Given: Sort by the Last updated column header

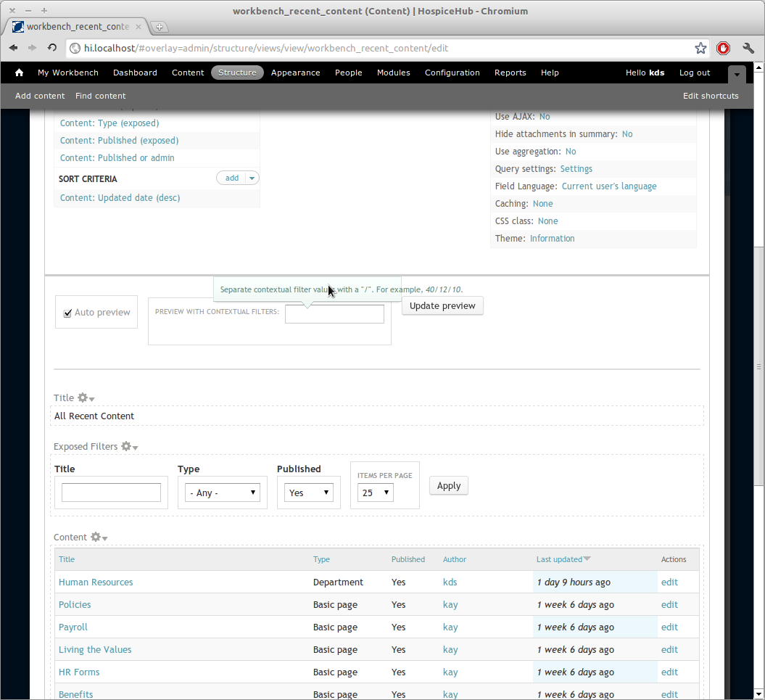Looking at the screenshot, I should [x=559, y=559].
